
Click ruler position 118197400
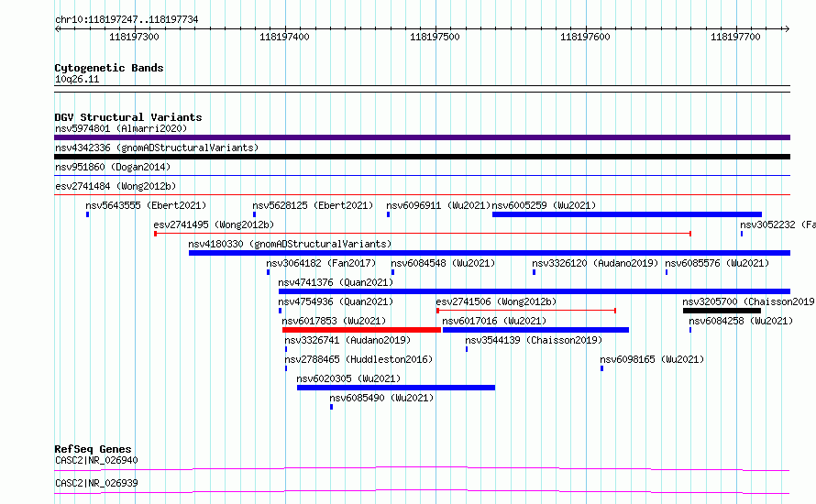pos(284,37)
